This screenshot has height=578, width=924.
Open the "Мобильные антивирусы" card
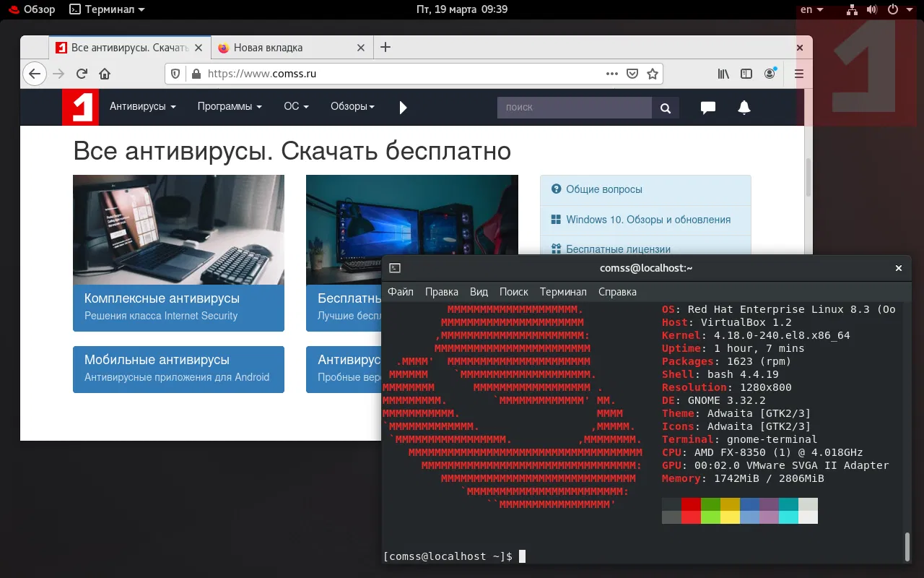178,369
